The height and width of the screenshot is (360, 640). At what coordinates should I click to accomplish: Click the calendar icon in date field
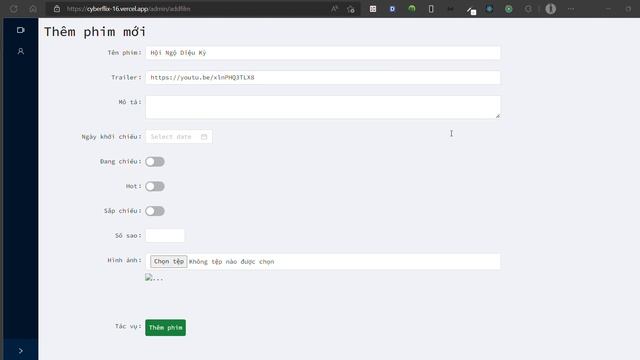coord(204,137)
